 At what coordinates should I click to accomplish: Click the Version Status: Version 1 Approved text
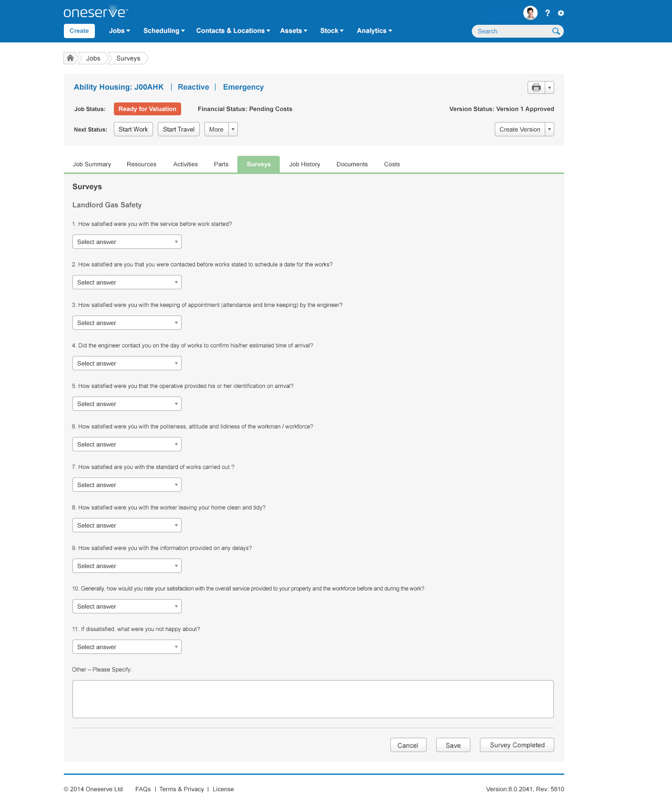click(x=501, y=109)
